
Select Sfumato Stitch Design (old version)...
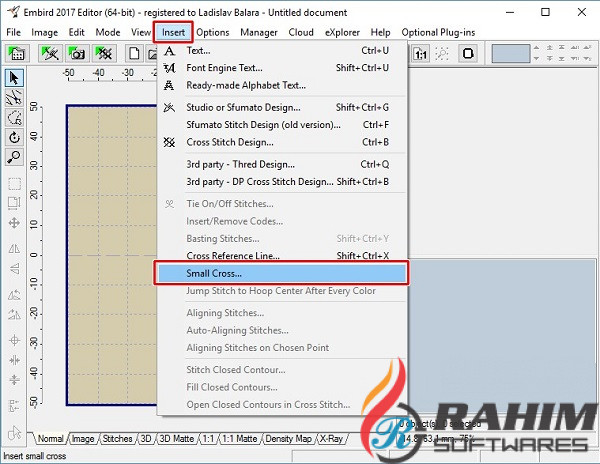click(282, 125)
